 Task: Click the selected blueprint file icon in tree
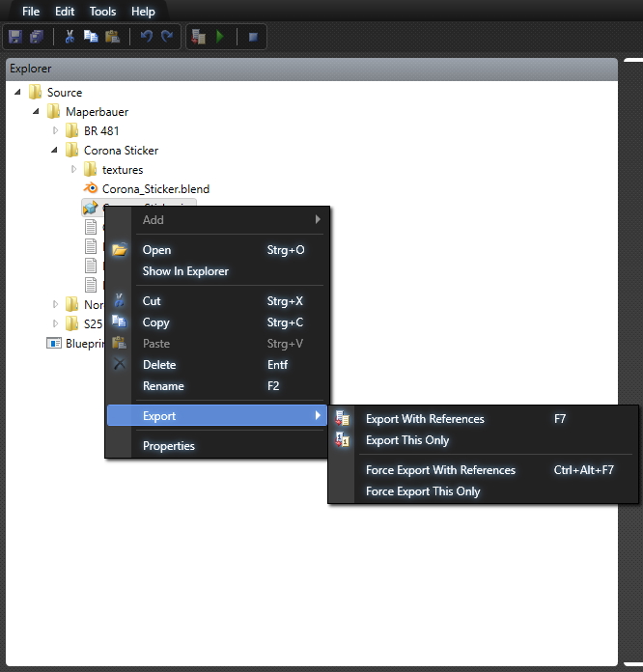pos(91,208)
